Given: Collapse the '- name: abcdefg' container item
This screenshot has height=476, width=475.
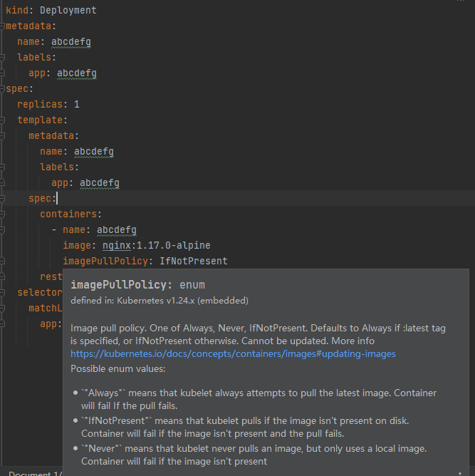Looking at the screenshot, I should (2, 229).
